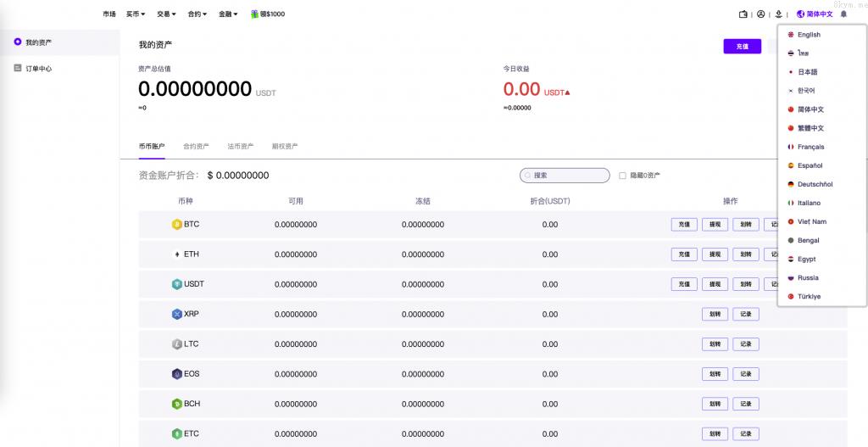868x447 pixels.
Task: Click the purple 充值 button at top
Action: pos(742,47)
